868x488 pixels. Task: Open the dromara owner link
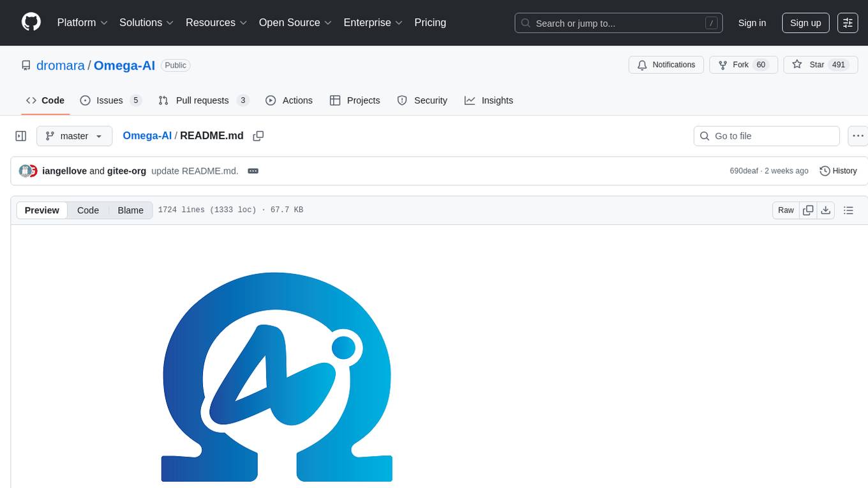(x=61, y=65)
